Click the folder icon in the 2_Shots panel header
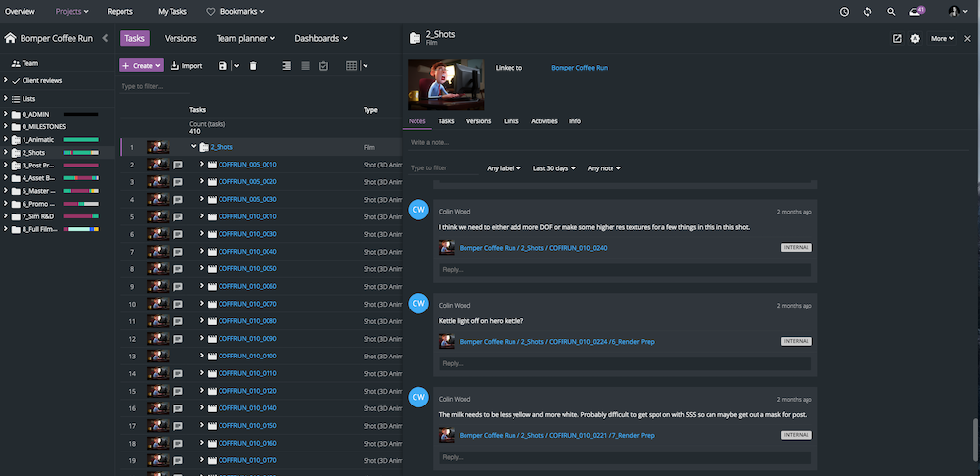The image size is (980, 476). 415,39
